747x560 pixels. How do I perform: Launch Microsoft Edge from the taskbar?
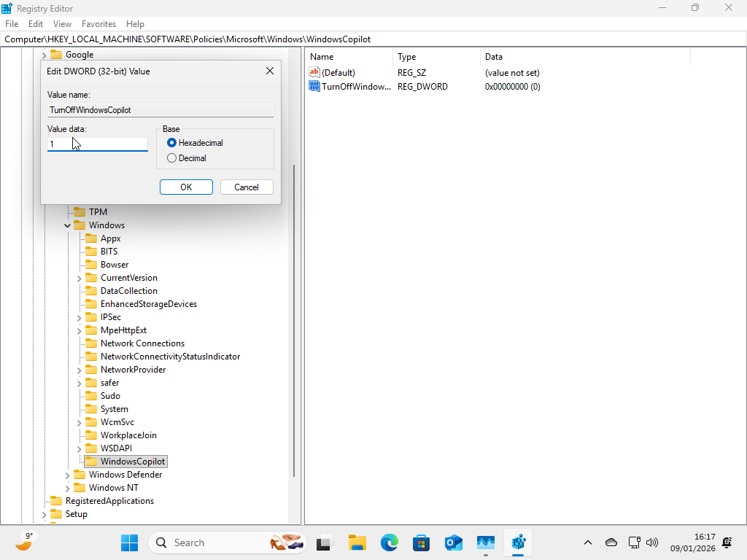[x=389, y=542]
